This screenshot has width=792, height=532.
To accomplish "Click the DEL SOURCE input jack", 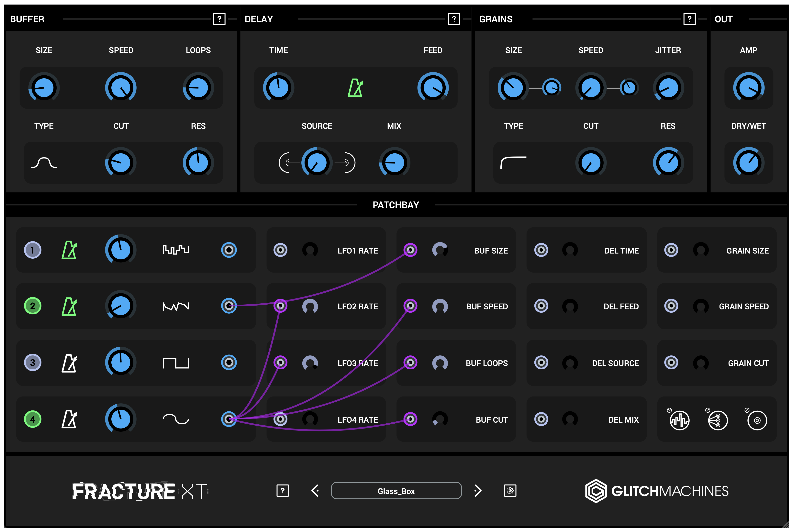I will click(541, 363).
